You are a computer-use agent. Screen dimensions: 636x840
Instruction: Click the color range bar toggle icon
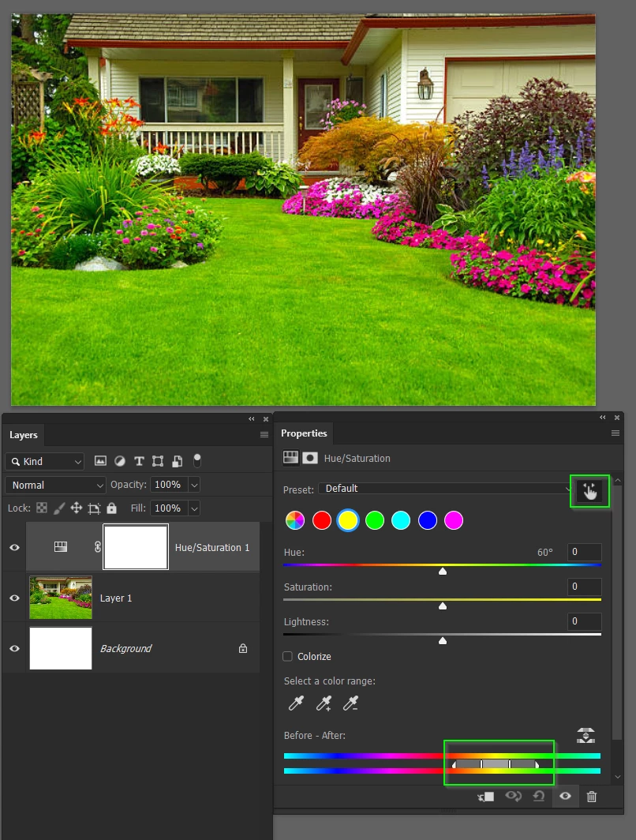pos(586,736)
